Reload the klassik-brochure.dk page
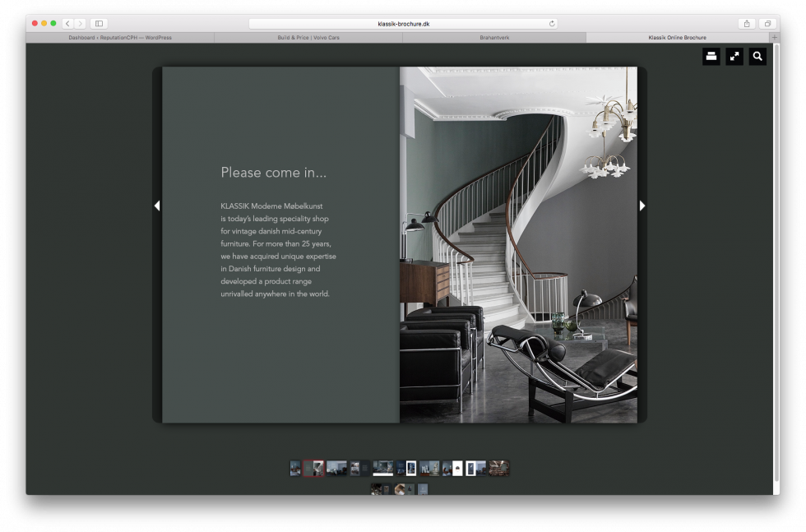 tap(552, 24)
